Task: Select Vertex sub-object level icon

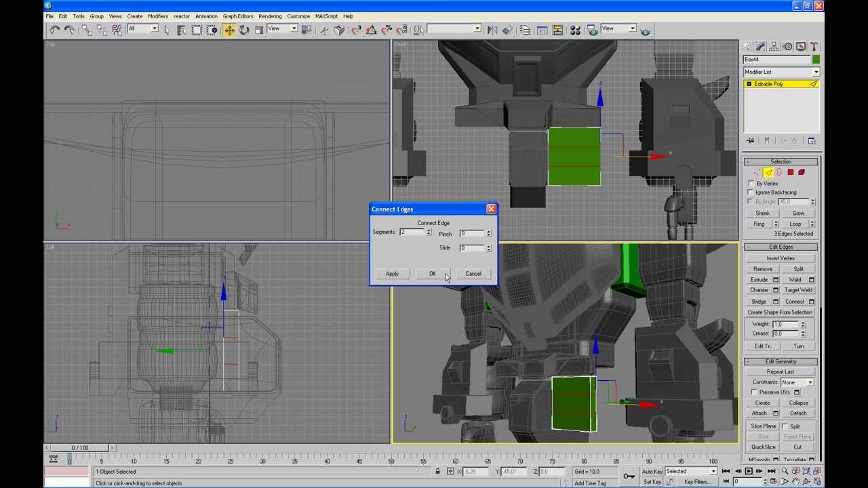Action: [758, 172]
